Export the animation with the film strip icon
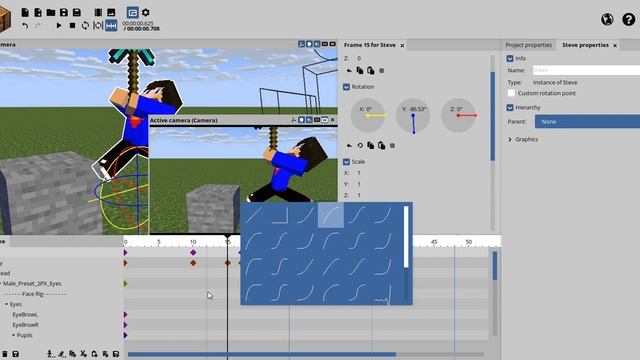 (x=98, y=12)
